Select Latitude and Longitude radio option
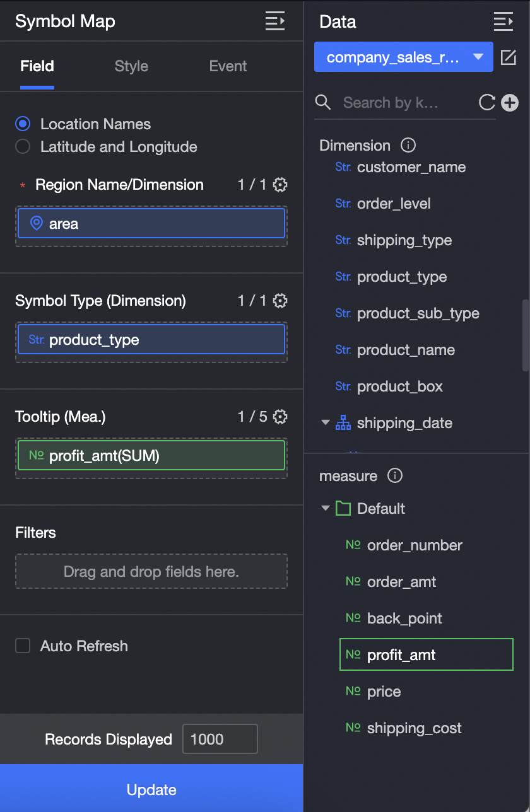 tap(23, 147)
